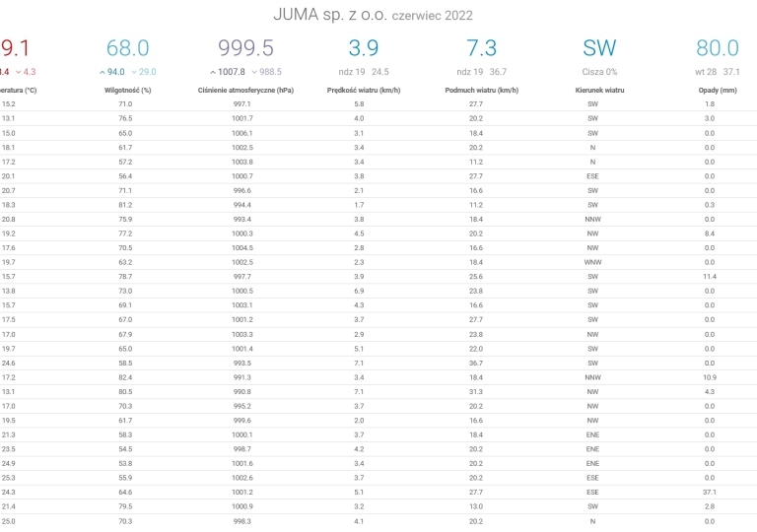Click the 80.0 total precipitation summary
757x532 pixels.
[x=717, y=48]
